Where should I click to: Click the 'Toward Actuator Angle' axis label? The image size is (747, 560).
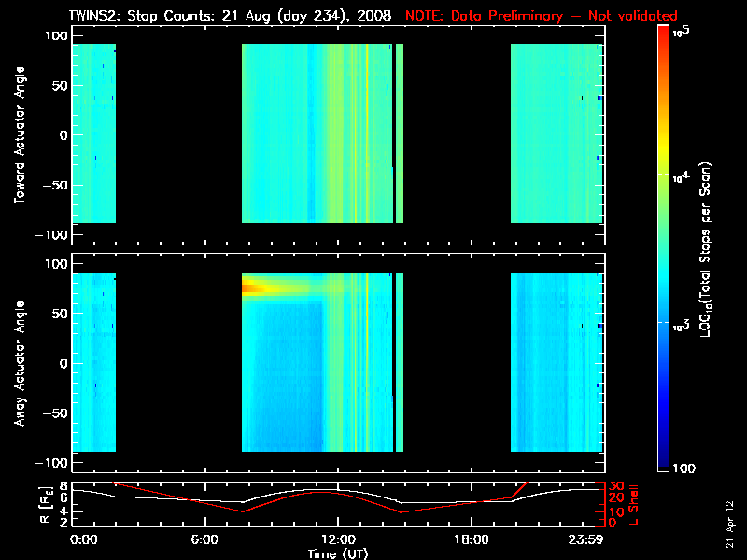pyautogui.click(x=20, y=135)
